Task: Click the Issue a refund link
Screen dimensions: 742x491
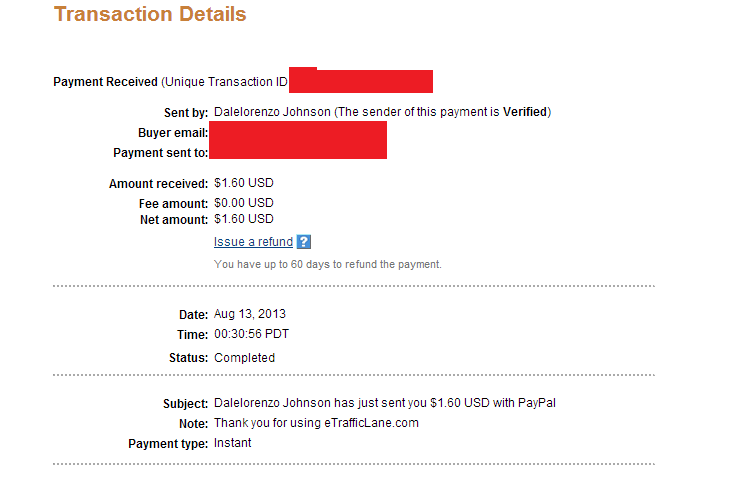Action: tap(253, 242)
